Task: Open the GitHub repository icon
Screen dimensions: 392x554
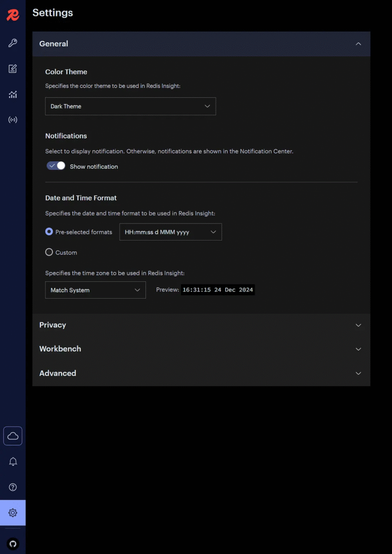Action: point(13,543)
